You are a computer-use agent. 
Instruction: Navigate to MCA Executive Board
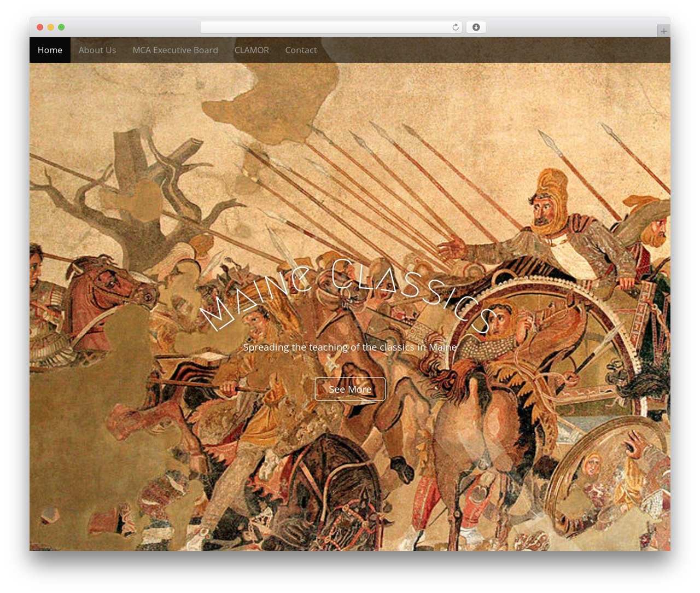pyautogui.click(x=175, y=50)
